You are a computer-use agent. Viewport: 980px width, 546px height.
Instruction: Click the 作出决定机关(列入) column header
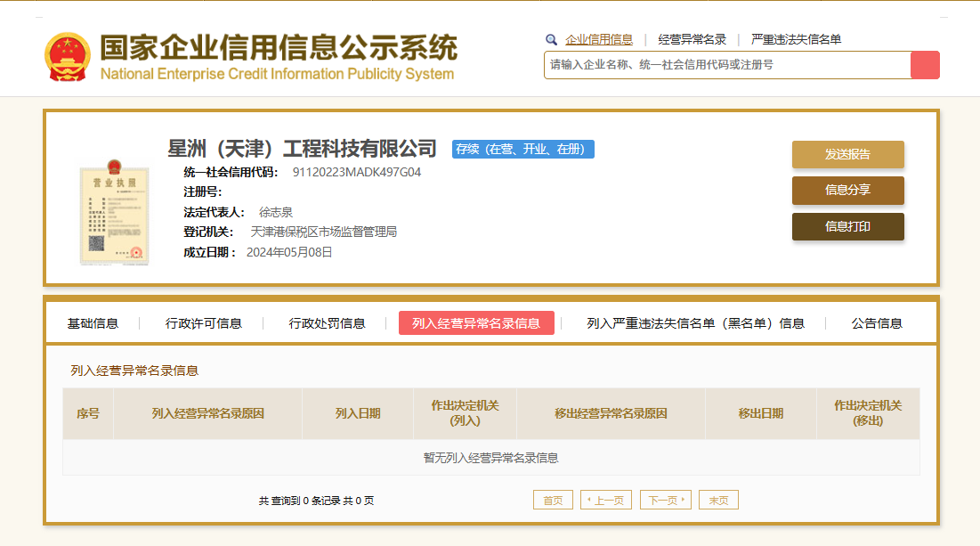[x=465, y=413]
